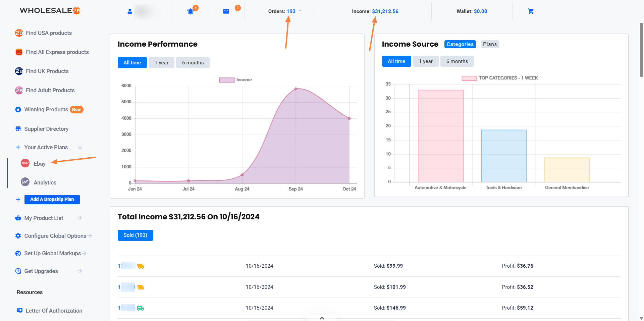Image resolution: width=644 pixels, height=321 pixels.
Task: Open the mail inbox envelope
Action: click(226, 11)
